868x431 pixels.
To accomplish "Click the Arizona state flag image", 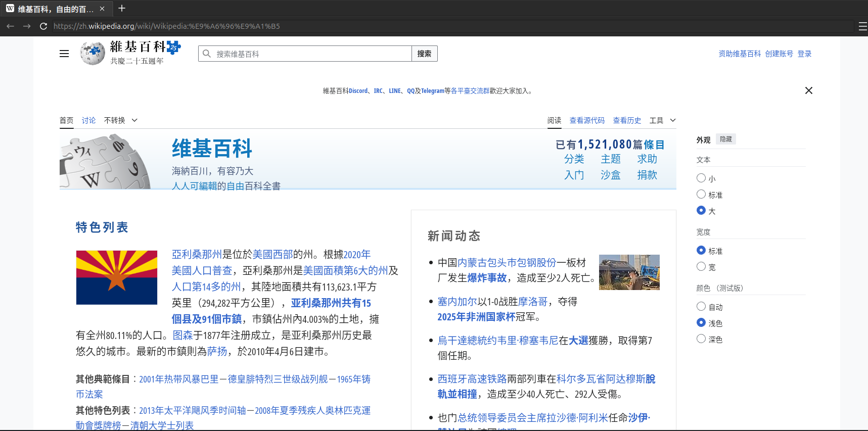I will coord(117,277).
